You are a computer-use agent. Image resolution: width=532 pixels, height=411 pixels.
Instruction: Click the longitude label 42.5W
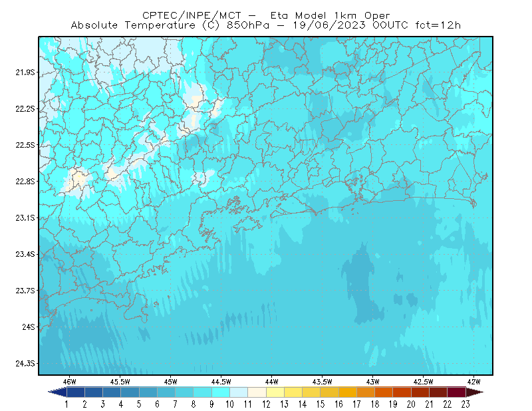tap(424, 382)
